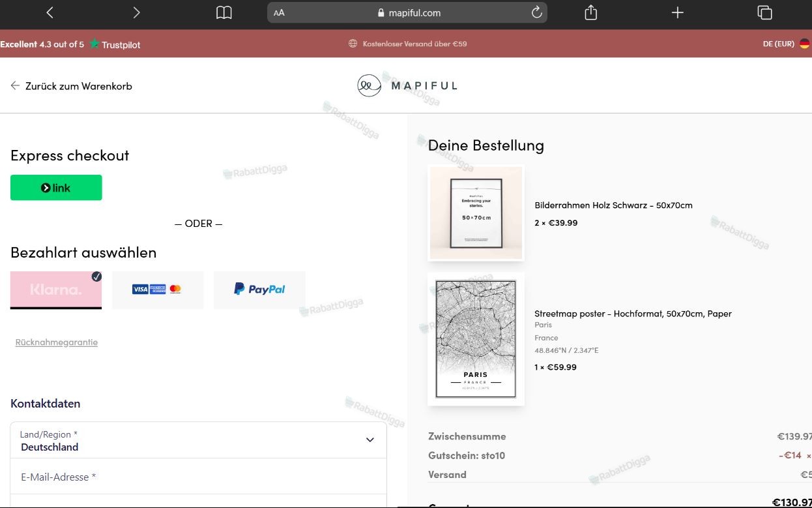Click the 1 × €59.99 price line
Viewport: 812px width, 508px height.
pyautogui.click(x=555, y=367)
